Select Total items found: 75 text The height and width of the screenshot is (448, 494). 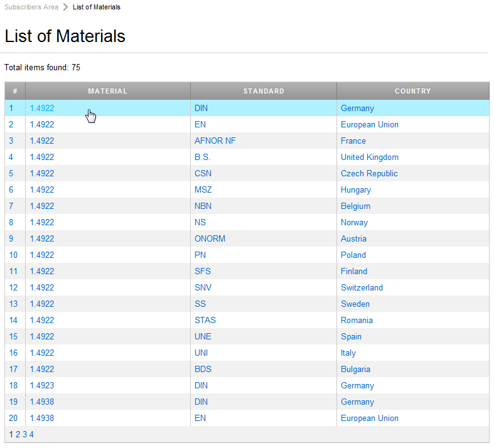coord(42,67)
